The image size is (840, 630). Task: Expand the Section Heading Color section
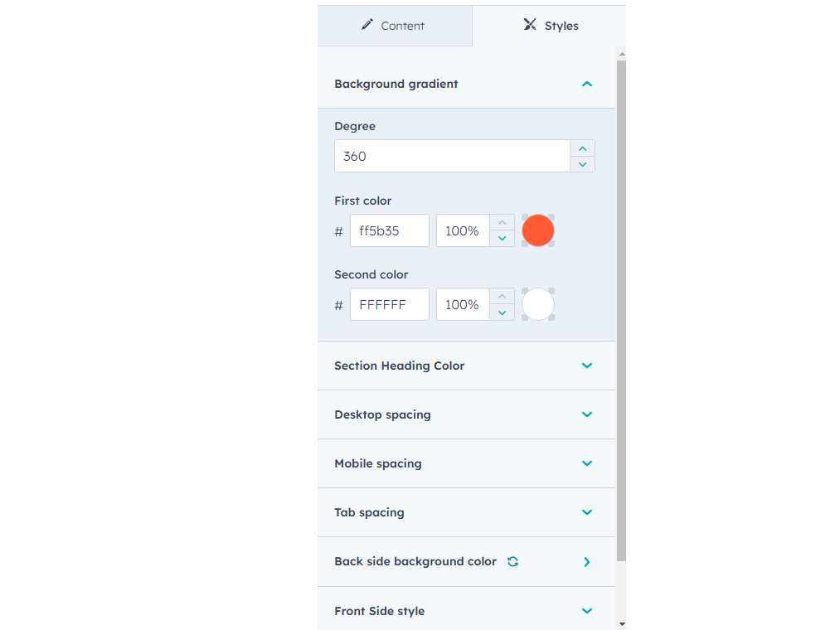click(587, 366)
